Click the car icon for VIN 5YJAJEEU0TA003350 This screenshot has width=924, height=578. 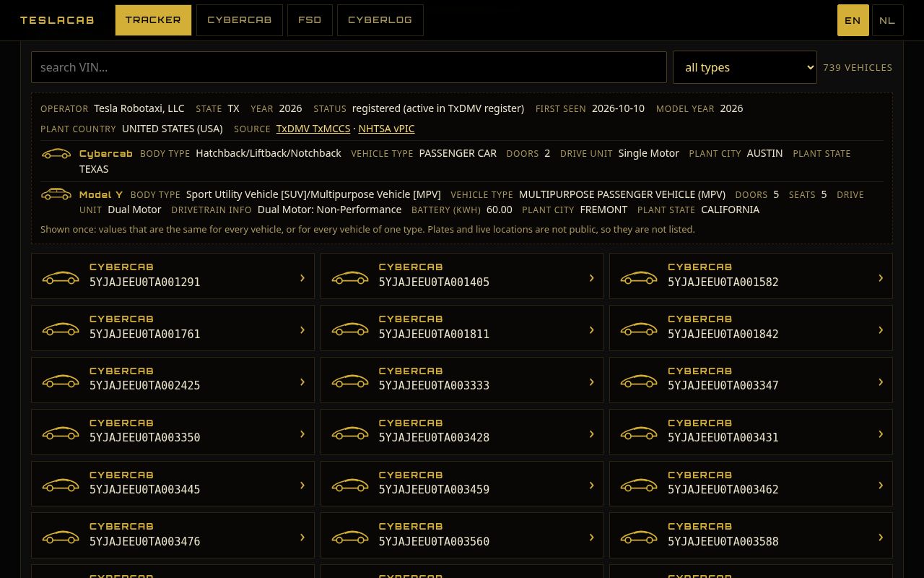point(61,433)
